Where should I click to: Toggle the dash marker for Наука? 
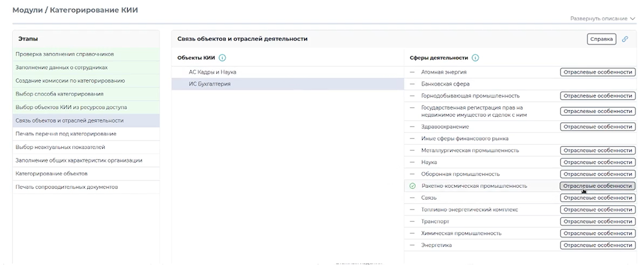coord(412,162)
